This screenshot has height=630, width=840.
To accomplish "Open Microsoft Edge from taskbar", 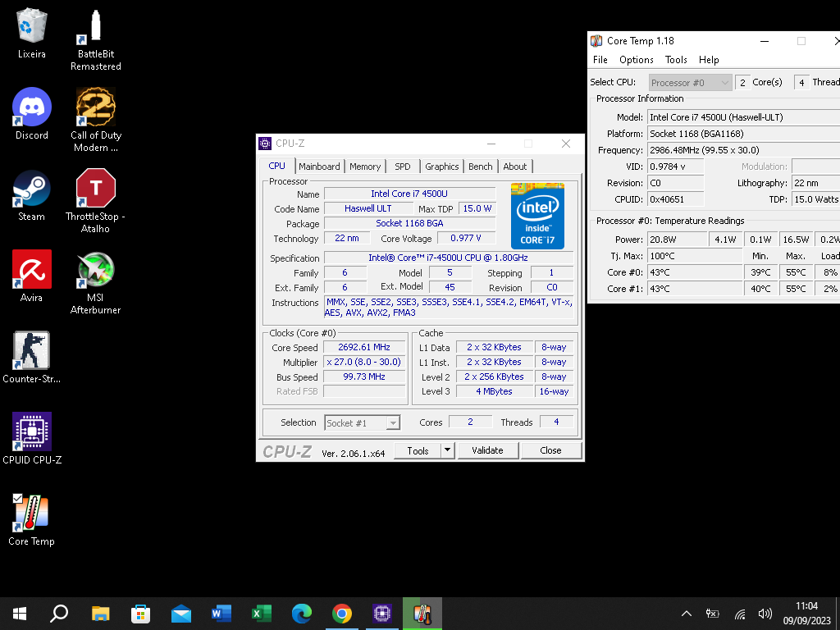I will (x=302, y=614).
